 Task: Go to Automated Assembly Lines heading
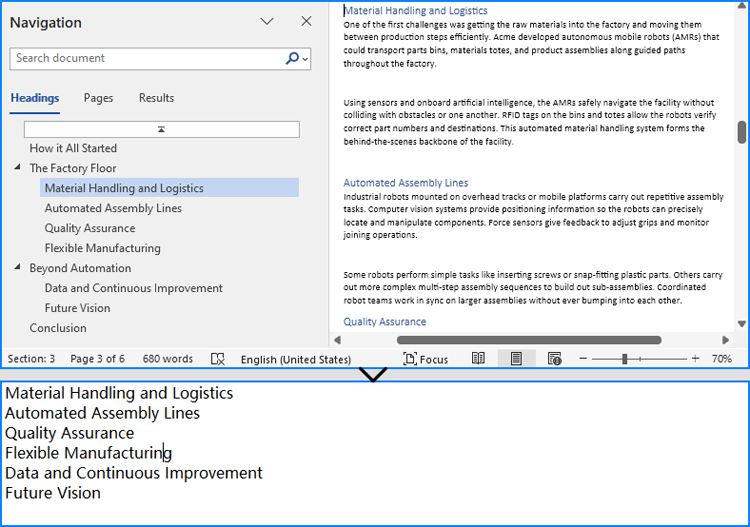(113, 208)
